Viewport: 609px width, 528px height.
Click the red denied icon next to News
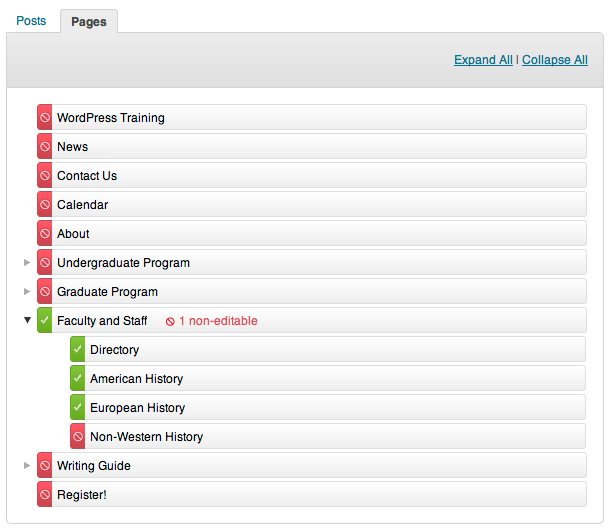click(45, 146)
